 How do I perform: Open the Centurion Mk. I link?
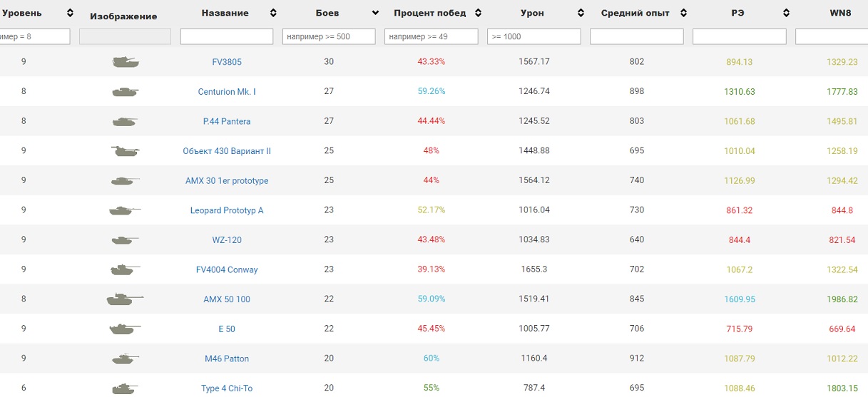pos(227,92)
